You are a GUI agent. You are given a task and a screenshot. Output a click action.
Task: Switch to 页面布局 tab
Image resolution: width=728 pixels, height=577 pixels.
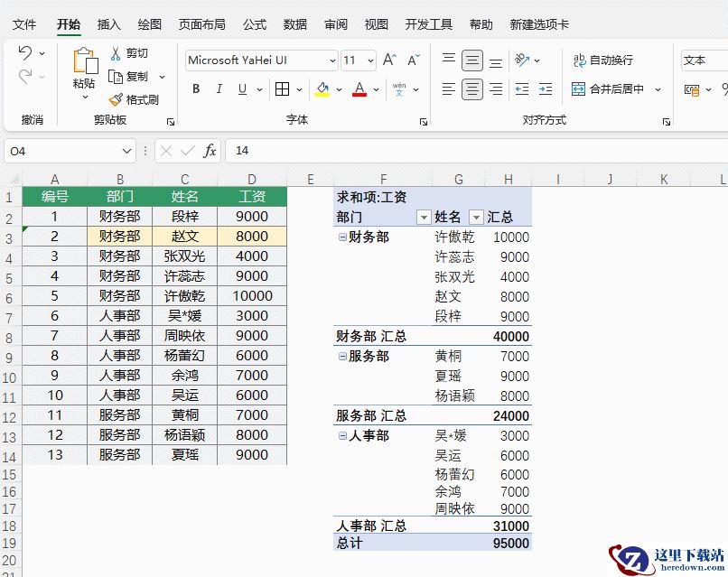202,24
